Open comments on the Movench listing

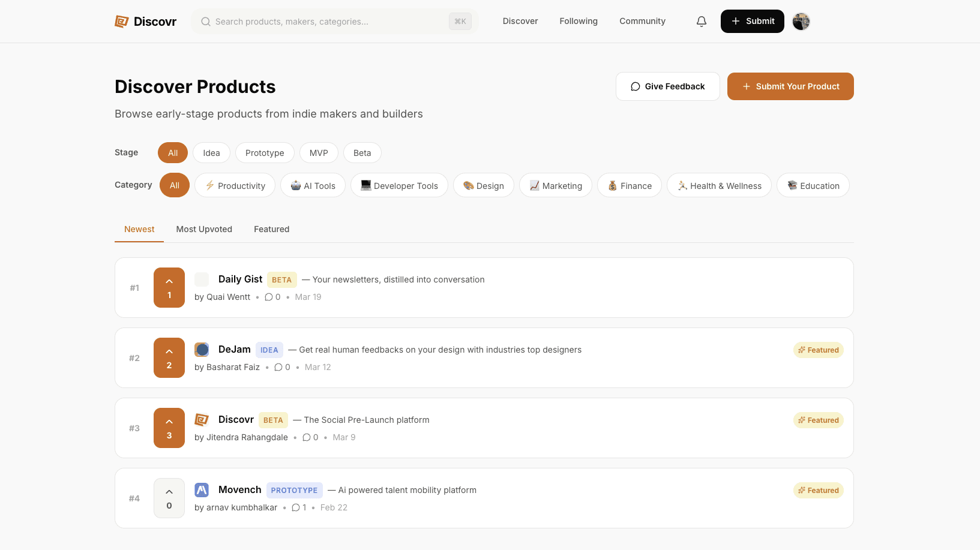click(299, 507)
